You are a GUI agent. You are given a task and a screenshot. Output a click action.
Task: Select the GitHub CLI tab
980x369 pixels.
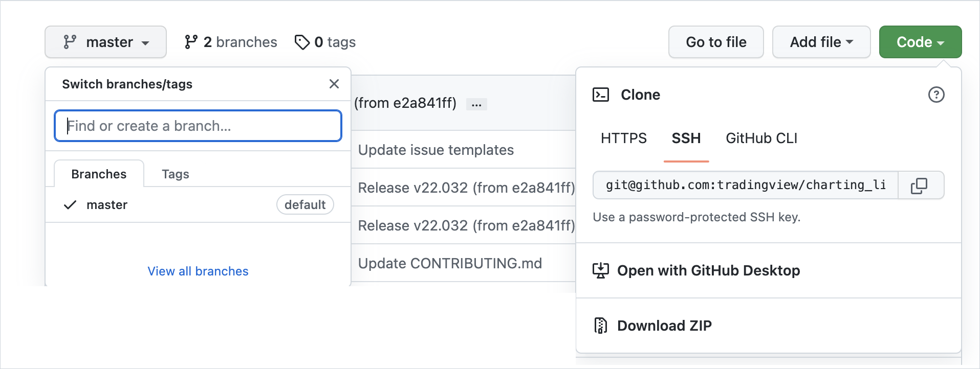[761, 138]
